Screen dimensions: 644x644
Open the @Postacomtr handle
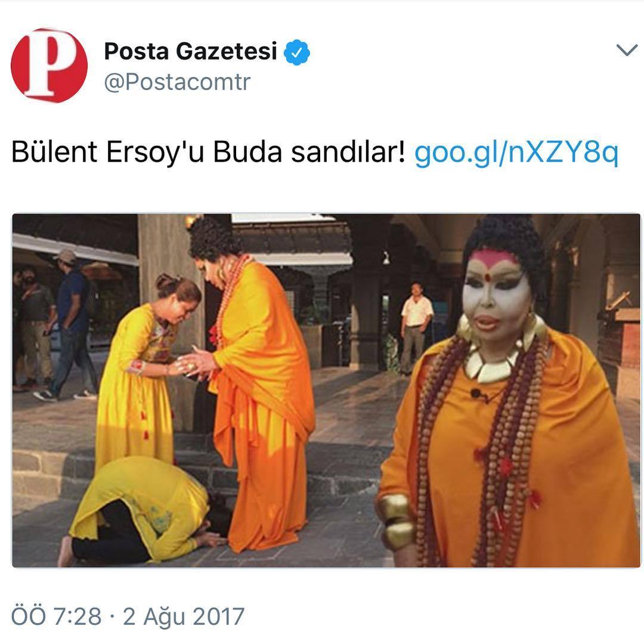[177, 82]
